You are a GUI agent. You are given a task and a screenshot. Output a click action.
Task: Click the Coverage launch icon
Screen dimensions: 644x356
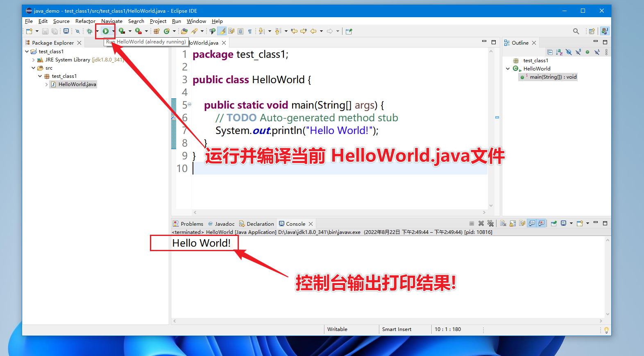[x=122, y=31]
